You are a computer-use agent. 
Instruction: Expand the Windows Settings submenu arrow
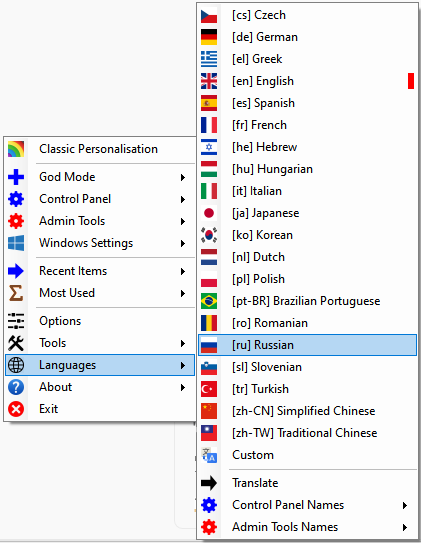click(x=183, y=243)
